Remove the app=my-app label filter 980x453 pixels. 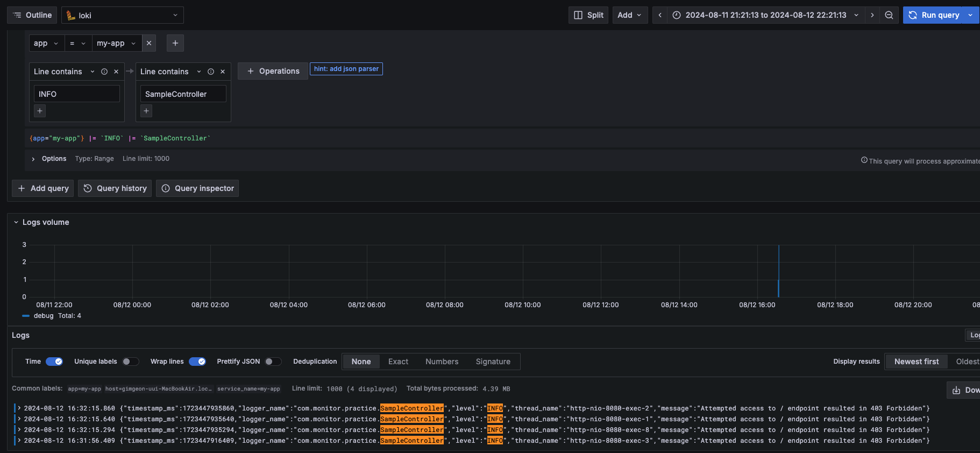point(149,43)
